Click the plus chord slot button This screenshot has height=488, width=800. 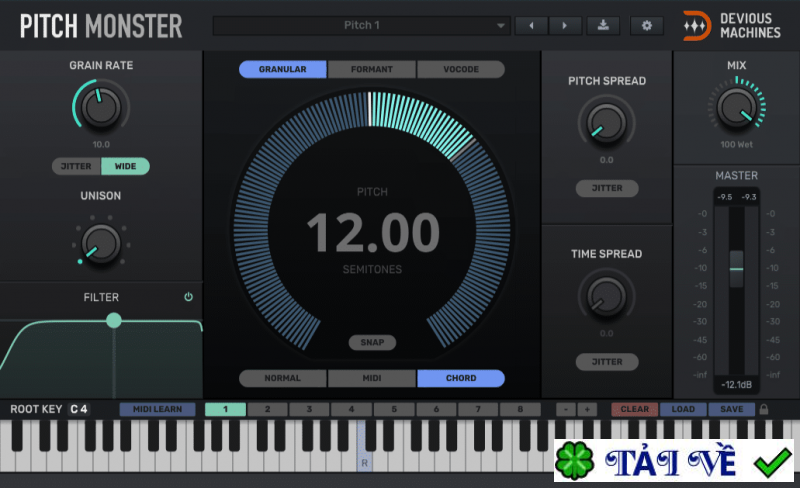click(587, 409)
